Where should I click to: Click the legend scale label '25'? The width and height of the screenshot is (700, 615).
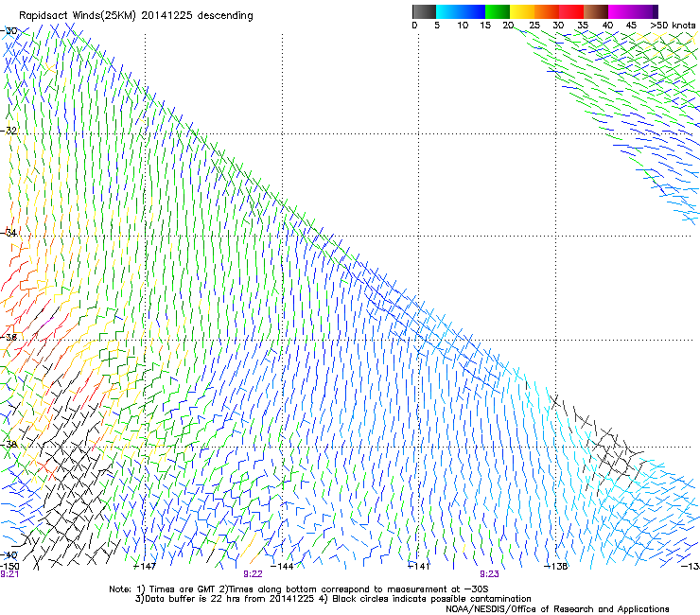pos(534,26)
